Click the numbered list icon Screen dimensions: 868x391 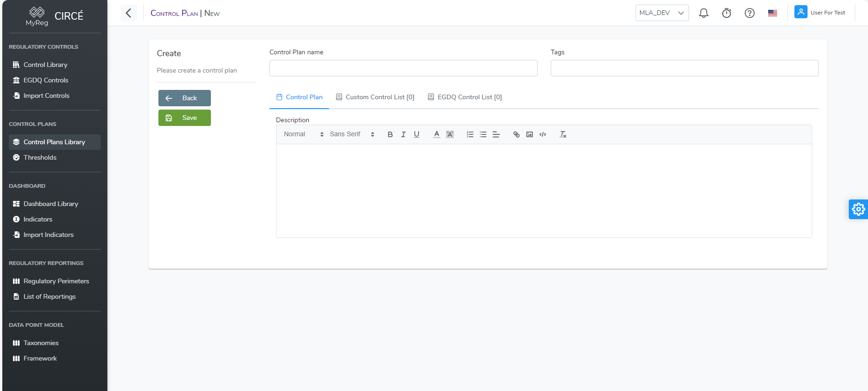(x=470, y=134)
